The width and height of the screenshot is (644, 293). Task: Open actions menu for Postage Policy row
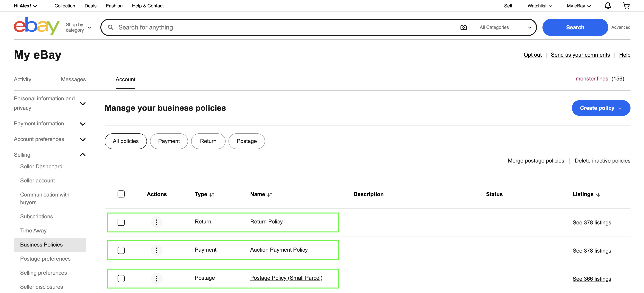point(157,279)
